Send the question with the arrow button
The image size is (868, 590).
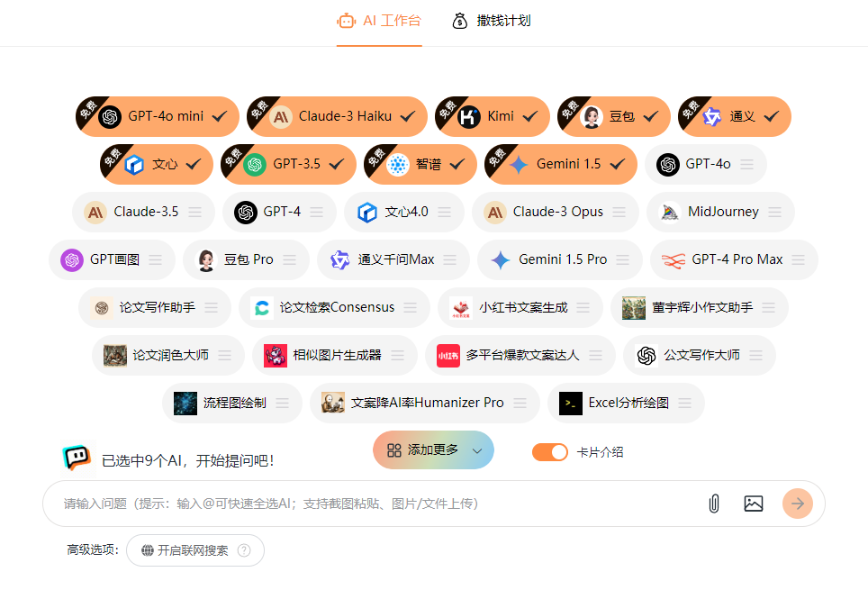tap(798, 504)
